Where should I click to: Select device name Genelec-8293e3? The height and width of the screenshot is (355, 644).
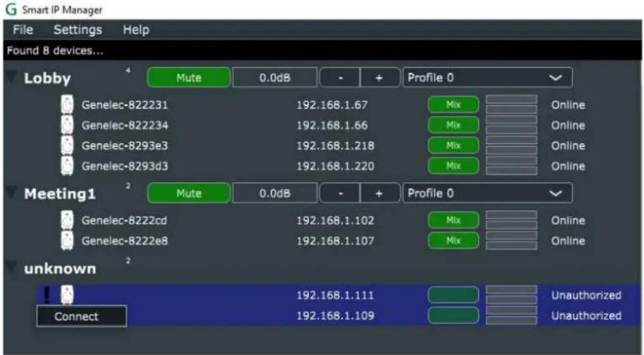click(125, 146)
